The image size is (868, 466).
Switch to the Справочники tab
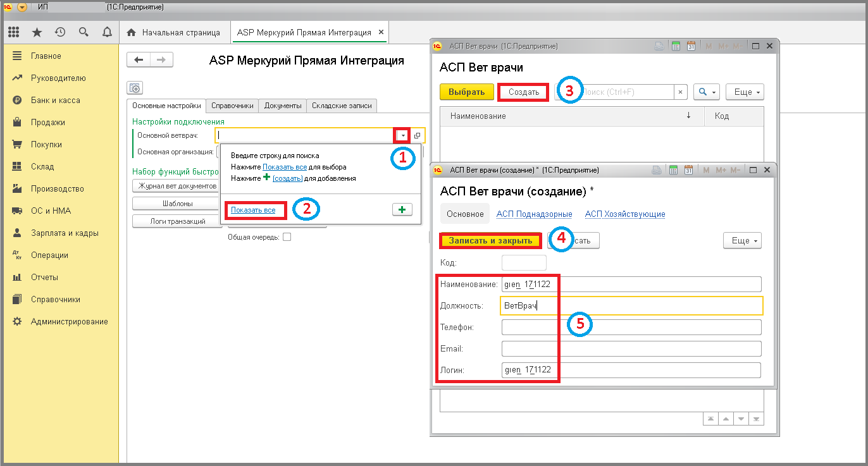point(232,106)
